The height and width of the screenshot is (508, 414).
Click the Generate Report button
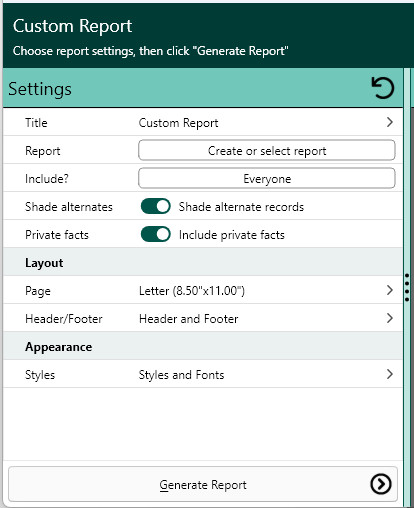(x=203, y=484)
